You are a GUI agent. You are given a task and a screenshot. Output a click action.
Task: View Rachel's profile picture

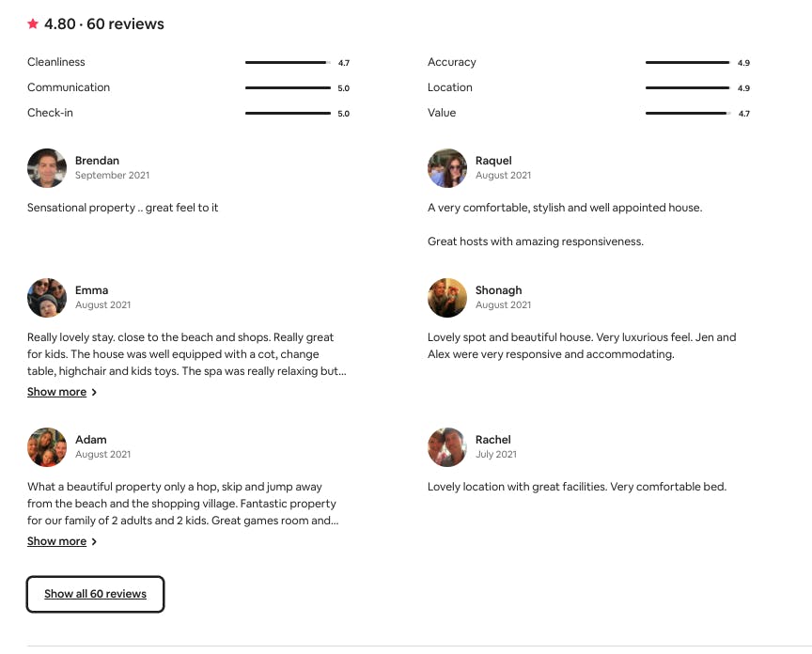[447, 447]
